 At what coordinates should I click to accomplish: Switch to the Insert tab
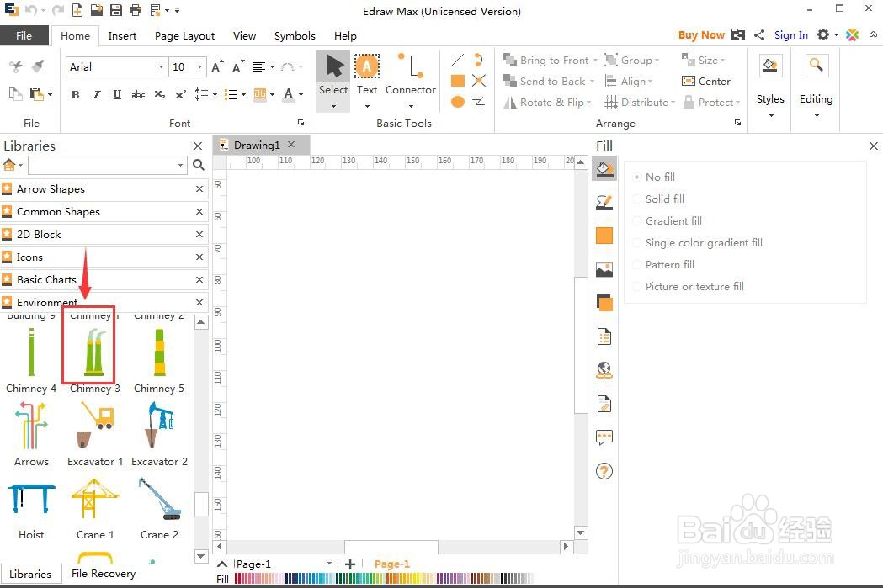click(x=122, y=35)
